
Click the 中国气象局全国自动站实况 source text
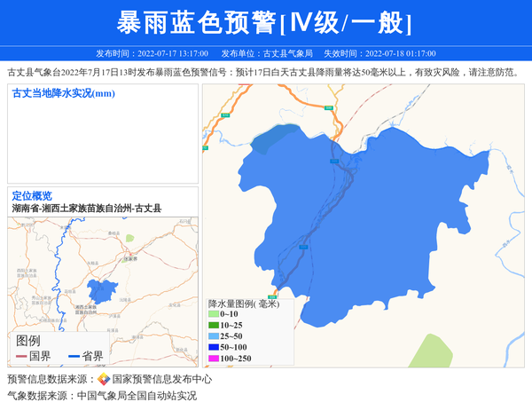(x=137, y=396)
